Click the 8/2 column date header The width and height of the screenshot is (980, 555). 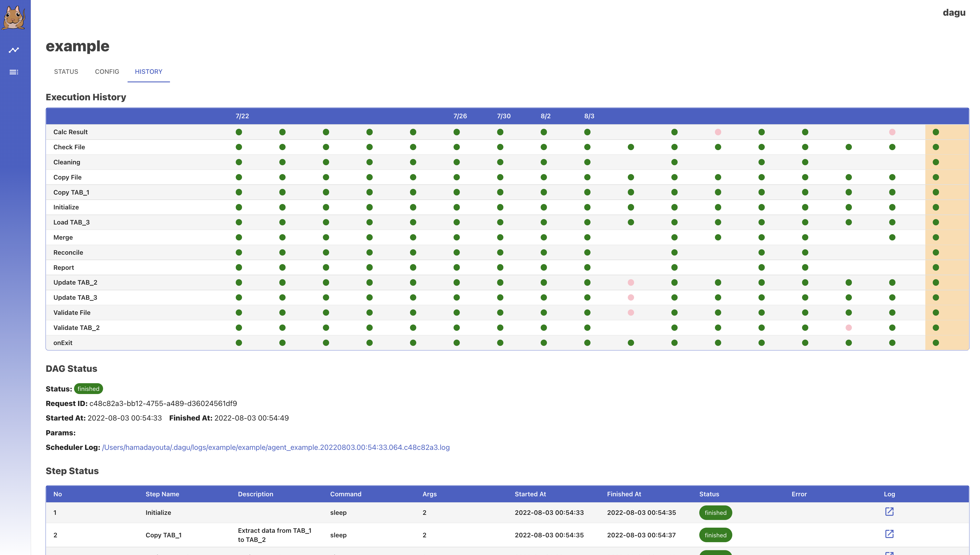coord(546,116)
